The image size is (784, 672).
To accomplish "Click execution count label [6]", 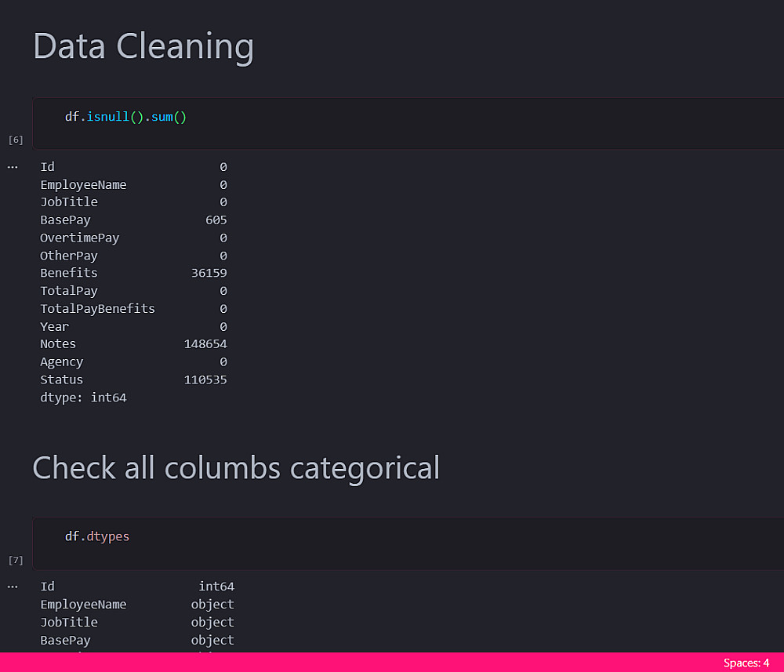I will (x=16, y=140).
